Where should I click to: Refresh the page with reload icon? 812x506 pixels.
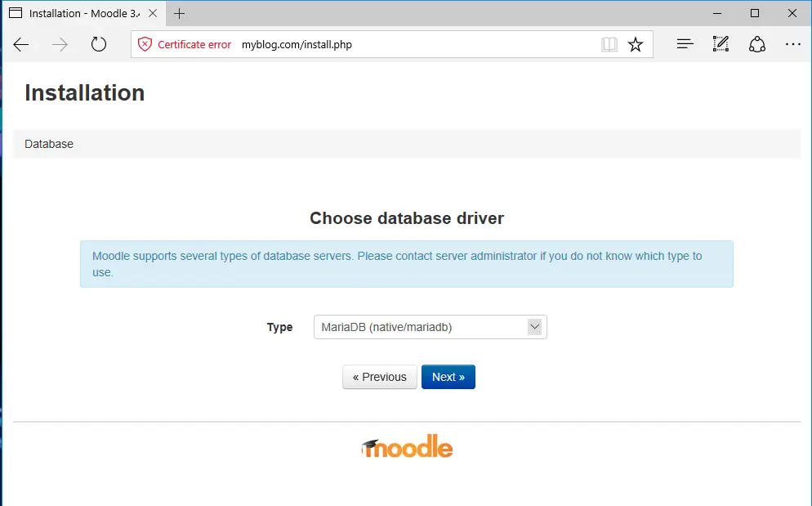click(99, 45)
